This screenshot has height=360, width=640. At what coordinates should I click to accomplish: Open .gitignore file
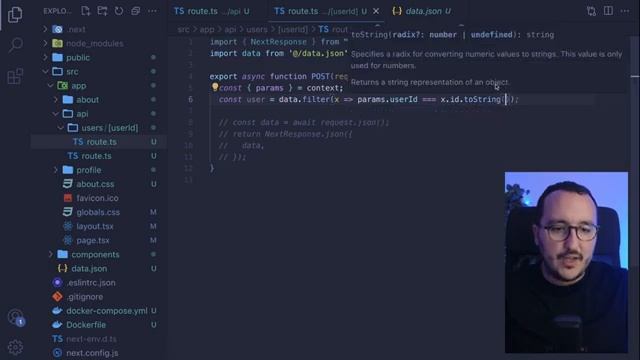(x=99, y=297)
